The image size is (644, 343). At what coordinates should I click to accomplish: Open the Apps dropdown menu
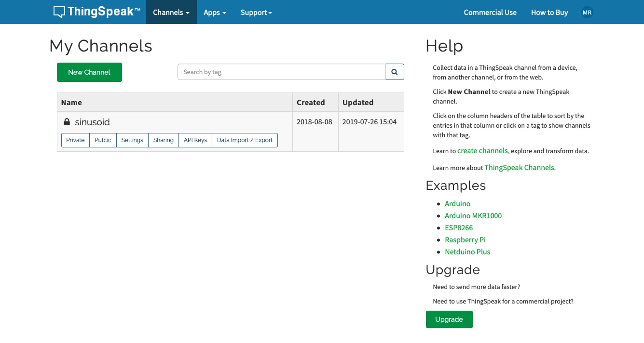coord(215,13)
